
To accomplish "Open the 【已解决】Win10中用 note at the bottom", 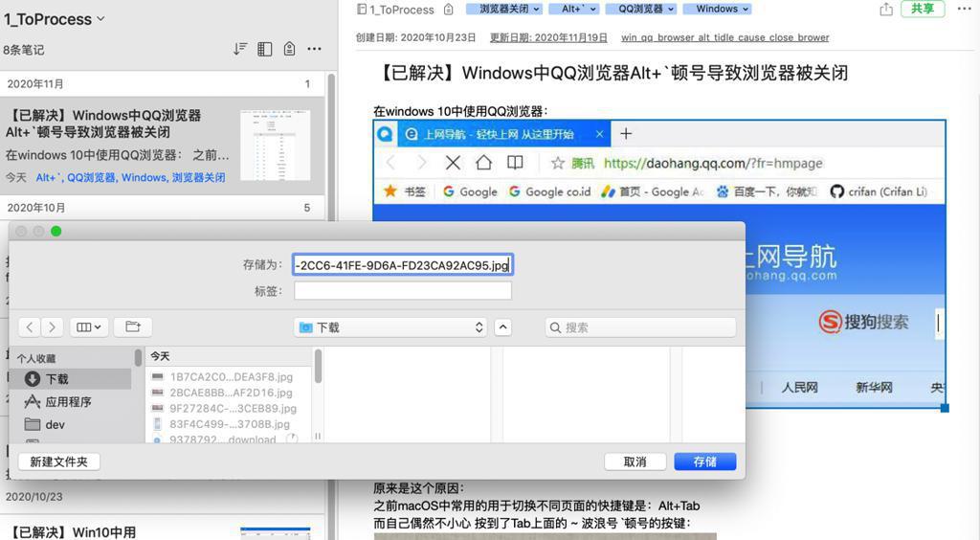I will (163, 529).
